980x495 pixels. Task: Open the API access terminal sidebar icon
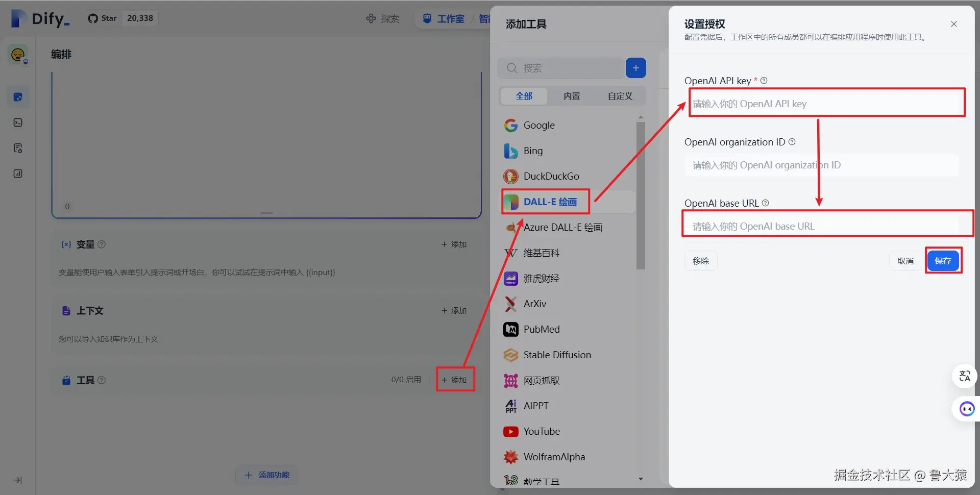pos(18,122)
